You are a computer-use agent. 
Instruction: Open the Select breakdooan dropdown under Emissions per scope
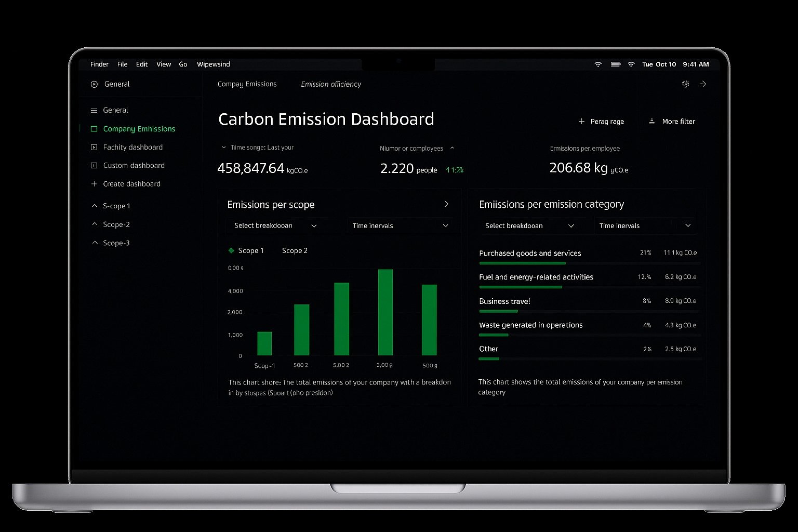coord(274,225)
